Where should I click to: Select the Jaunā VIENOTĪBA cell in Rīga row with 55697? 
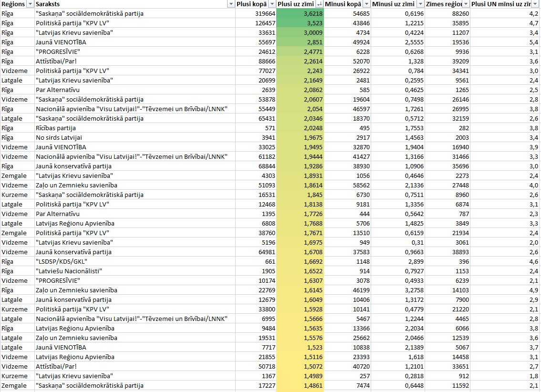pos(135,42)
